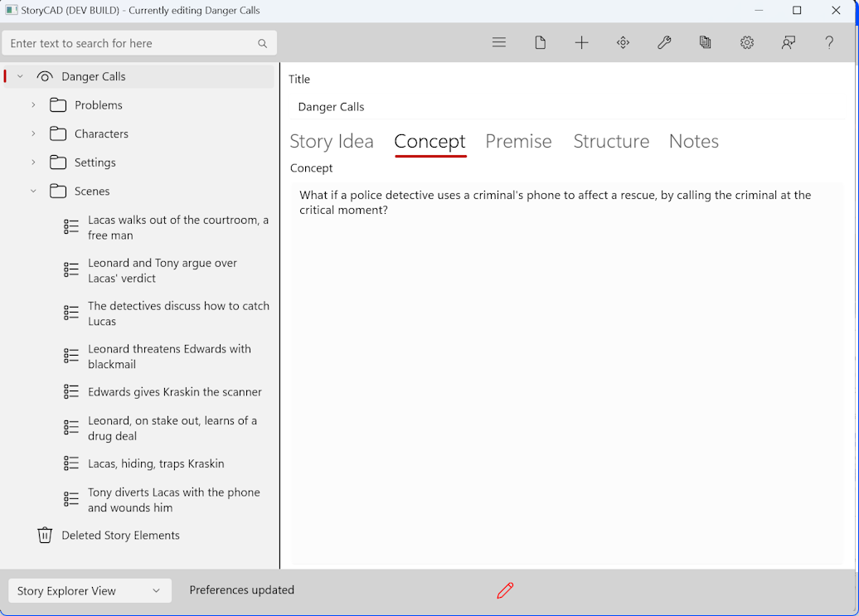Select scene 'Leonard and Tony argue over Lacas' verdict'

[x=163, y=270]
